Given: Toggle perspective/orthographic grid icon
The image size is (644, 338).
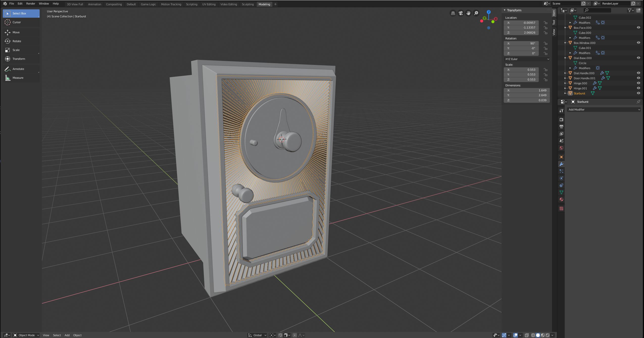Looking at the screenshot, I should coord(453,13).
